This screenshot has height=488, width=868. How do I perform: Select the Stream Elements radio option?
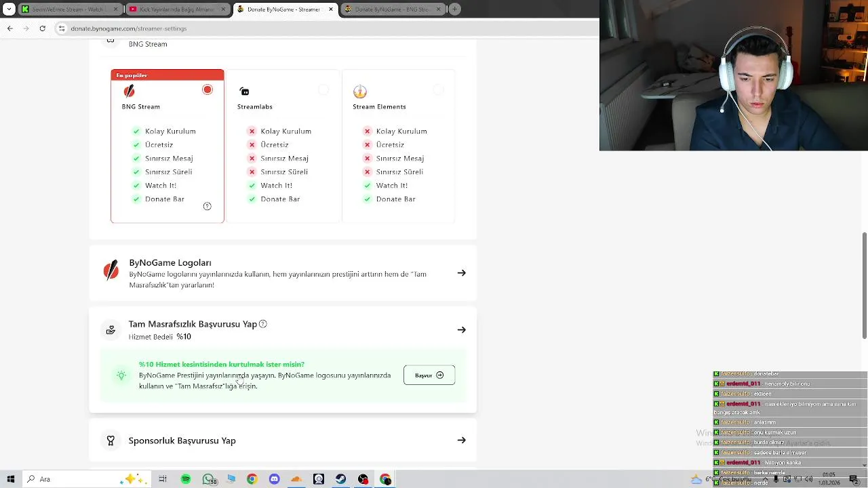(439, 89)
